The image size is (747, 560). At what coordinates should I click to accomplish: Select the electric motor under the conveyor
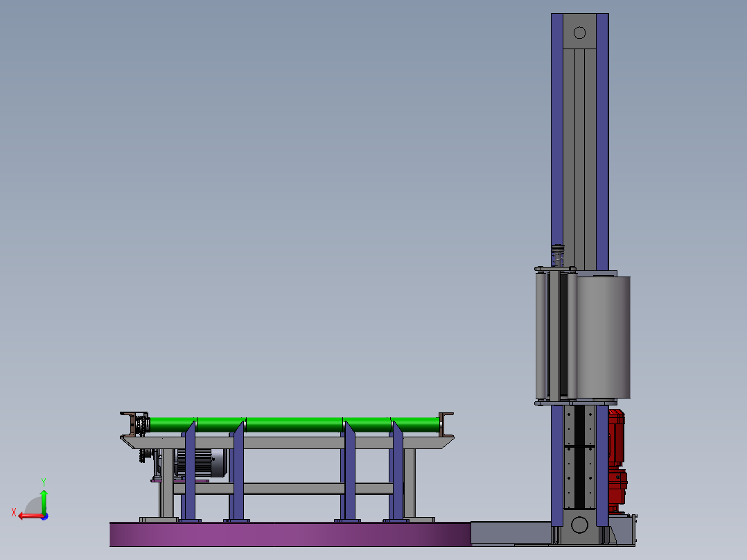coord(202,463)
